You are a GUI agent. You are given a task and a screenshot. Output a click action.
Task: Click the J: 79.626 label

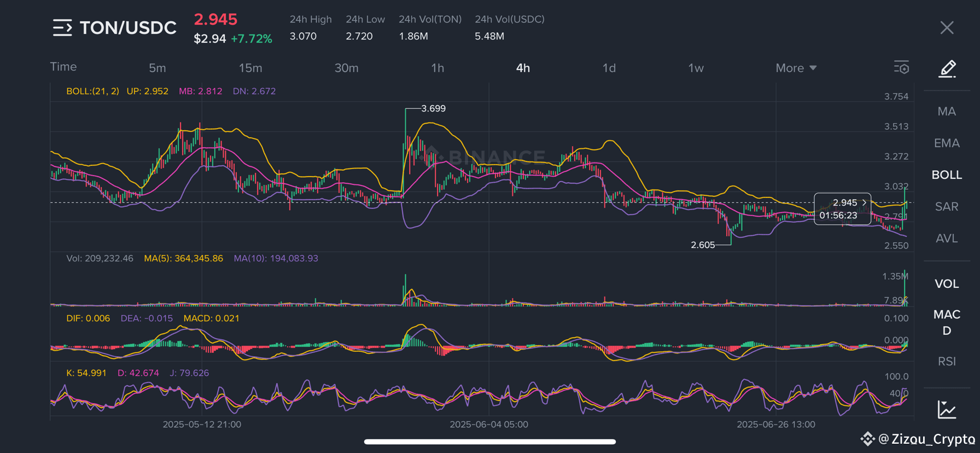point(189,373)
